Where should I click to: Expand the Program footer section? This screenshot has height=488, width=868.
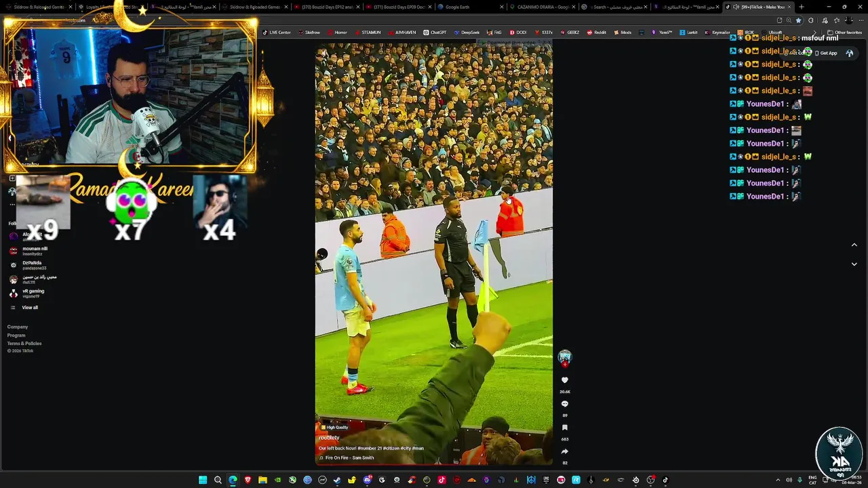click(x=16, y=335)
